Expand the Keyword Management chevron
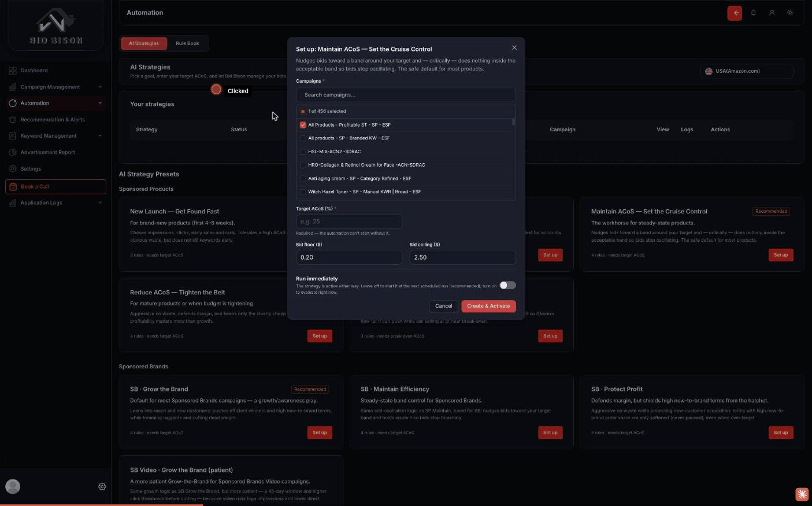Viewport: 812px width, 506px height. pyautogui.click(x=100, y=136)
